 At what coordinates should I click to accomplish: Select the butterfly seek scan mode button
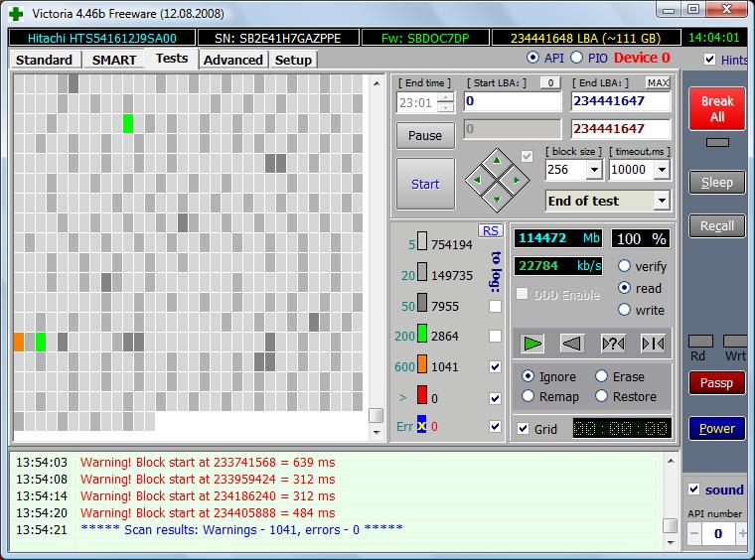654,344
